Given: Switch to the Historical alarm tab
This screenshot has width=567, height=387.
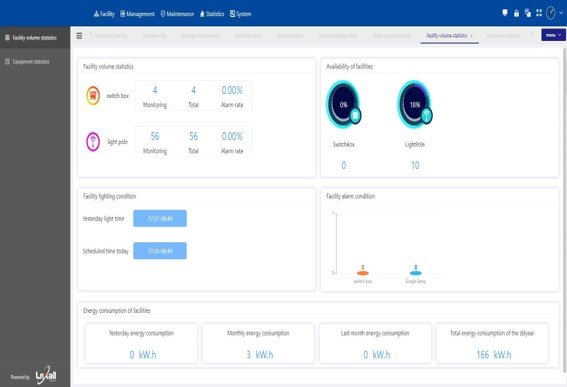Looking at the screenshot, I should pos(290,36).
